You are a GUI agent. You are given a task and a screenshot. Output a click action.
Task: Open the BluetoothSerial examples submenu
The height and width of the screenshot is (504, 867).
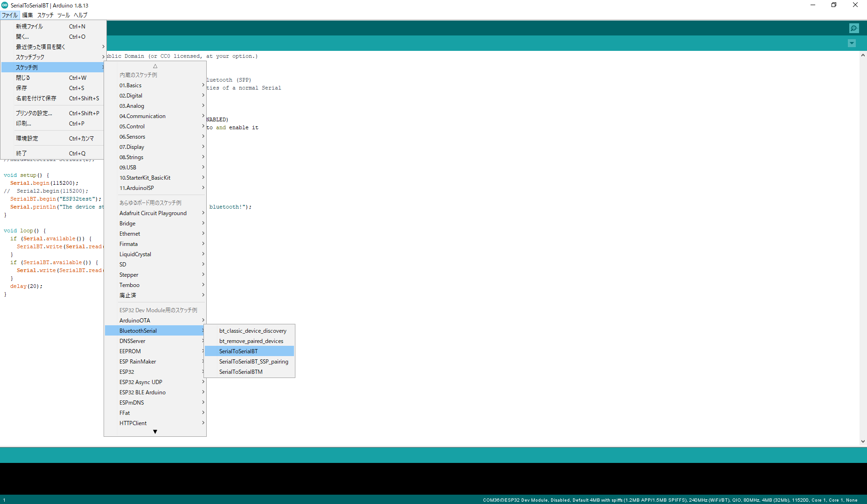[x=155, y=331]
